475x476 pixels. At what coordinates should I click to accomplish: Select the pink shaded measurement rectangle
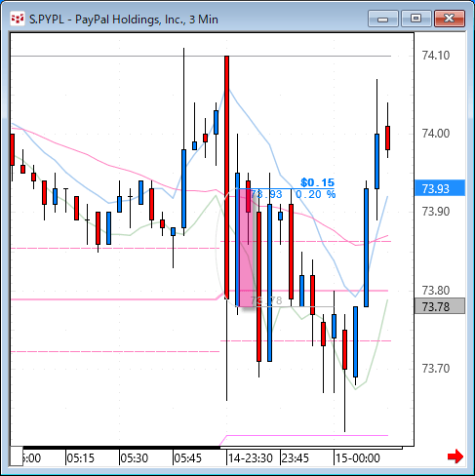pyautogui.click(x=246, y=248)
